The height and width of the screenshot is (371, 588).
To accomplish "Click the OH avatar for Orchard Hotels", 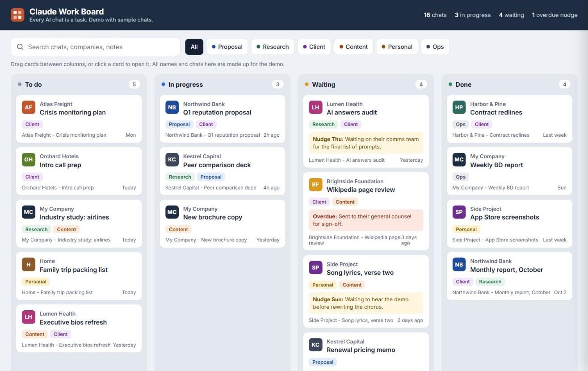I will (29, 160).
